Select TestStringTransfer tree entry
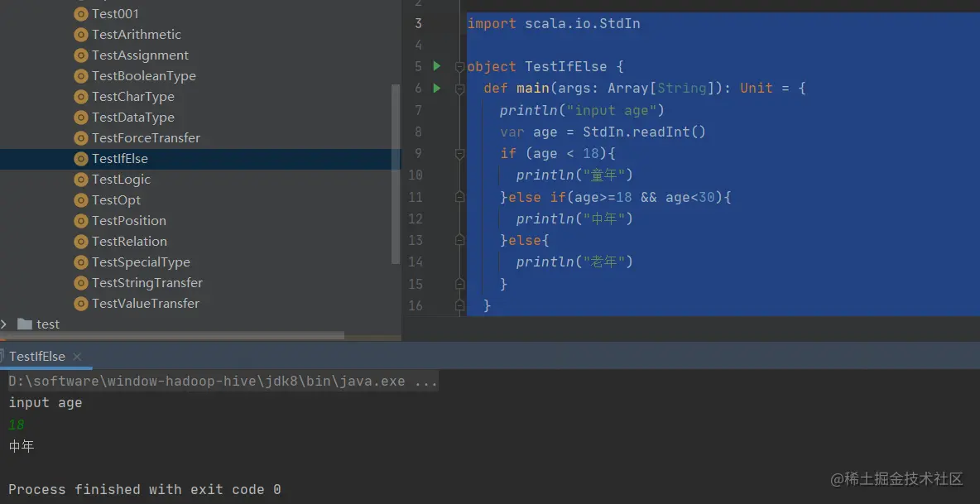 coord(147,283)
